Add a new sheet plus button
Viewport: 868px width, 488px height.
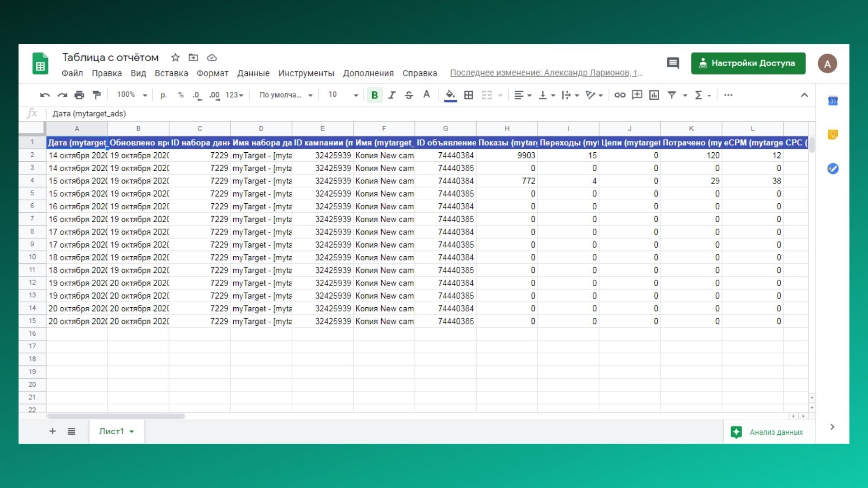pos(52,431)
